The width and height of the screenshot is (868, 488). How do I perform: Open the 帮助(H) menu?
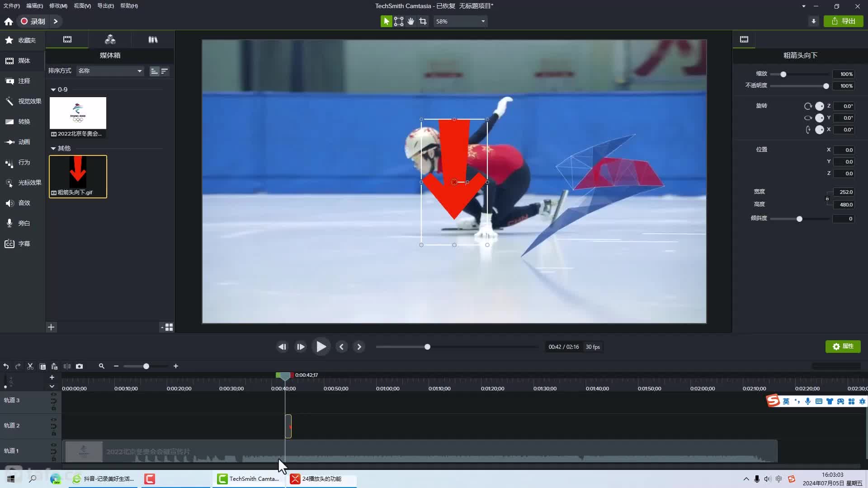point(129,6)
